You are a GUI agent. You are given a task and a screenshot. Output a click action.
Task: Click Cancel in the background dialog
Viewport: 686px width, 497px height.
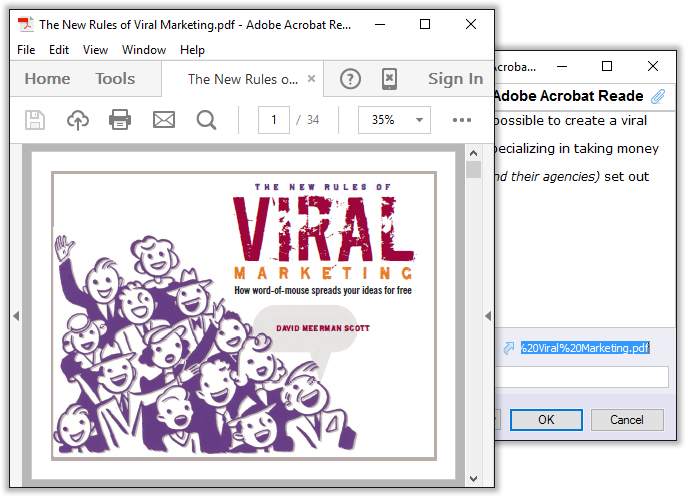coord(627,420)
